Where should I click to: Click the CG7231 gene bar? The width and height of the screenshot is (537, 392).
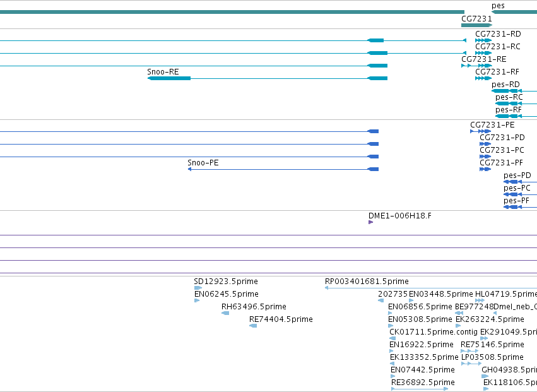(476, 25)
